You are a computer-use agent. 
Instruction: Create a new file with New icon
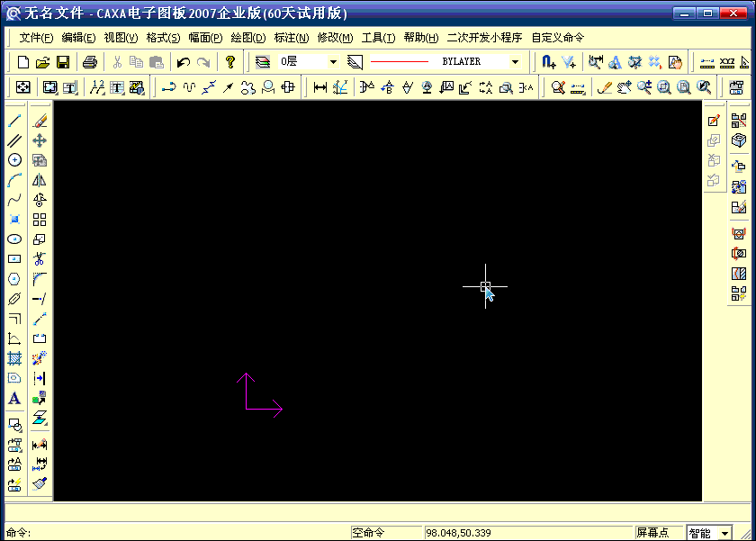pos(22,62)
